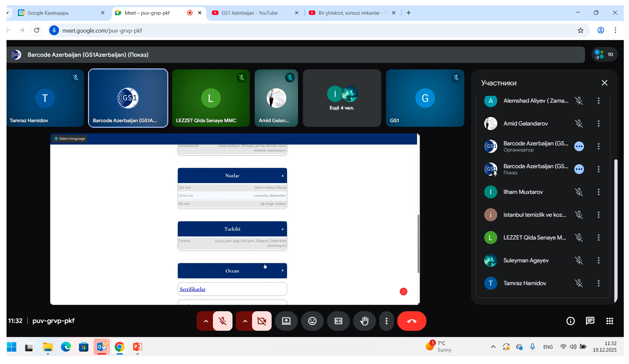Click the raise hand icon
This screenshot has height=364, width=629.
click(x=364, y=321)
